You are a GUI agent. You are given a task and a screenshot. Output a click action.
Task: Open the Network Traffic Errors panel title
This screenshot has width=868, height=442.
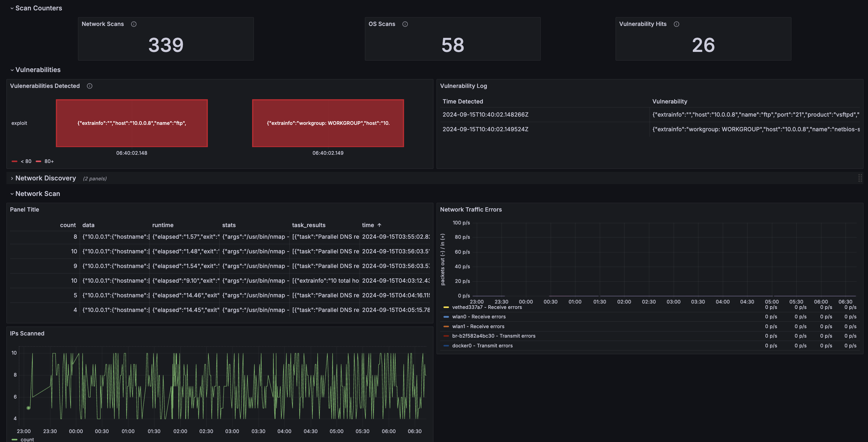pos(471,209)
